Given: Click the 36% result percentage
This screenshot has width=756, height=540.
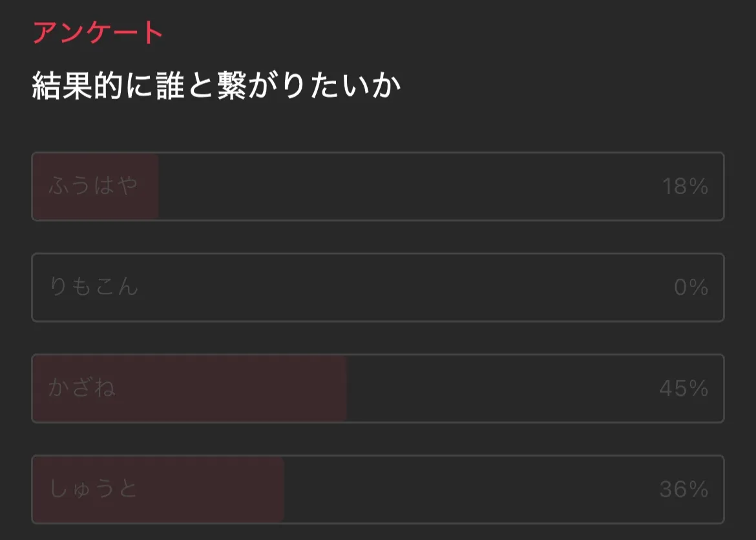Looking at the screenshot, I should [x=684, y=490].
